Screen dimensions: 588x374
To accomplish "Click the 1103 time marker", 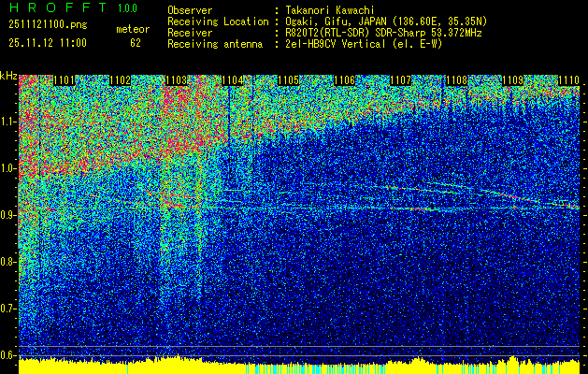I will 177,80.
